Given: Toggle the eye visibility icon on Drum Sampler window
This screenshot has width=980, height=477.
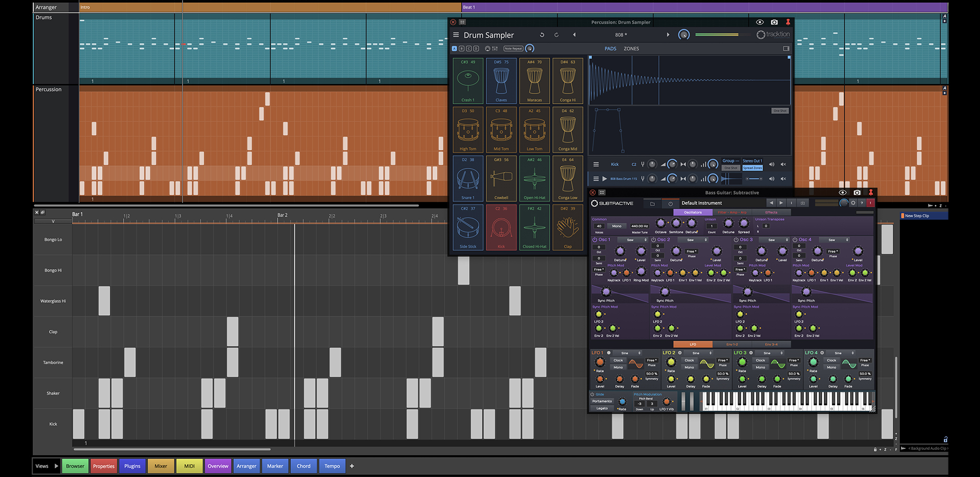Looking at the screenshot, I should [x=759, y=22].
